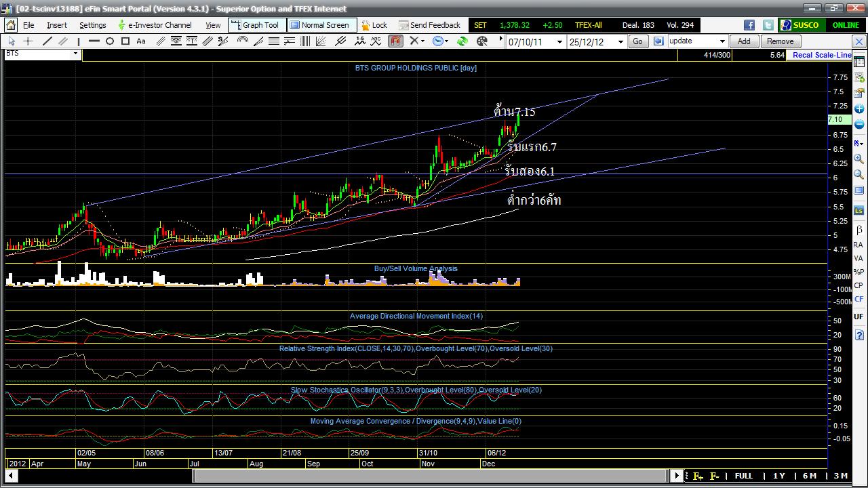
Task: Click the FULL time range button
Action: coord(743,476)
